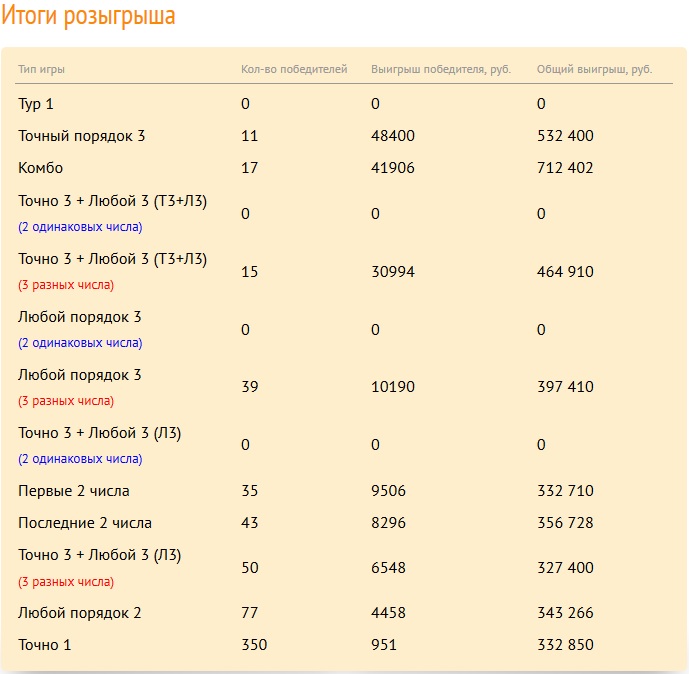The height and width of the screenshot is (674, 689).
Task: Select the winner prize value 6548
Action: click(x=389, y=568)
